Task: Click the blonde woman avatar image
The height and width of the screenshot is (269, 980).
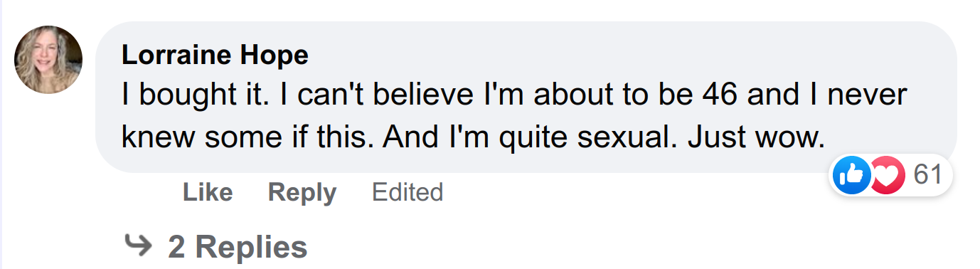Action: [48, 60]
